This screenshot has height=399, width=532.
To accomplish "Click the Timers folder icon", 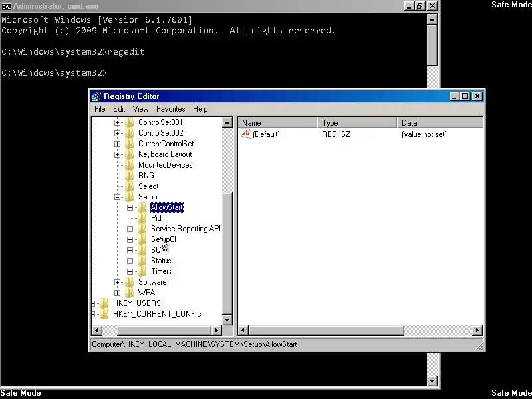I will tap(142, 271).
